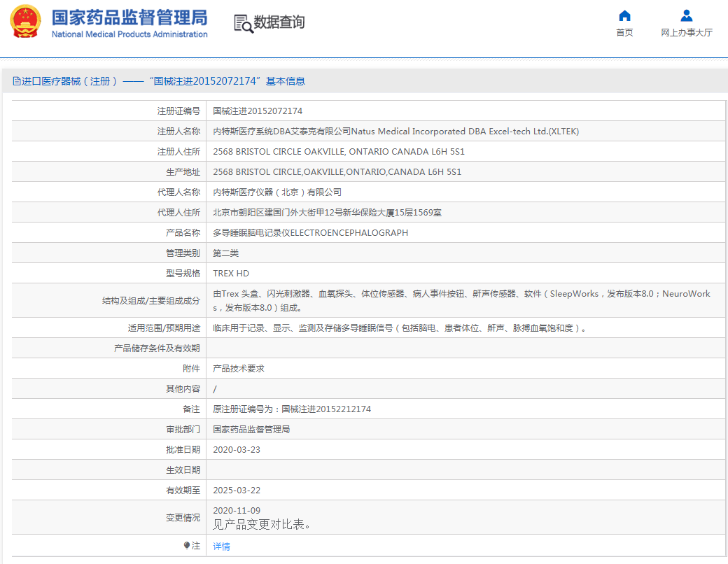Select the National Medical Products Administration wordmark
The image size is (728, 564).
pos(129,34)
